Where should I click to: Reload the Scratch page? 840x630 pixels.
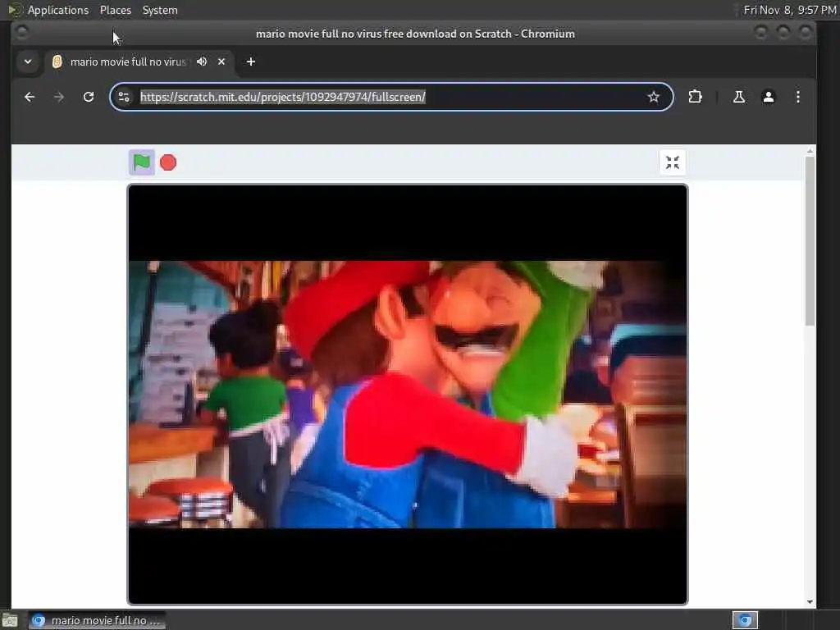[x=89, y=97]
